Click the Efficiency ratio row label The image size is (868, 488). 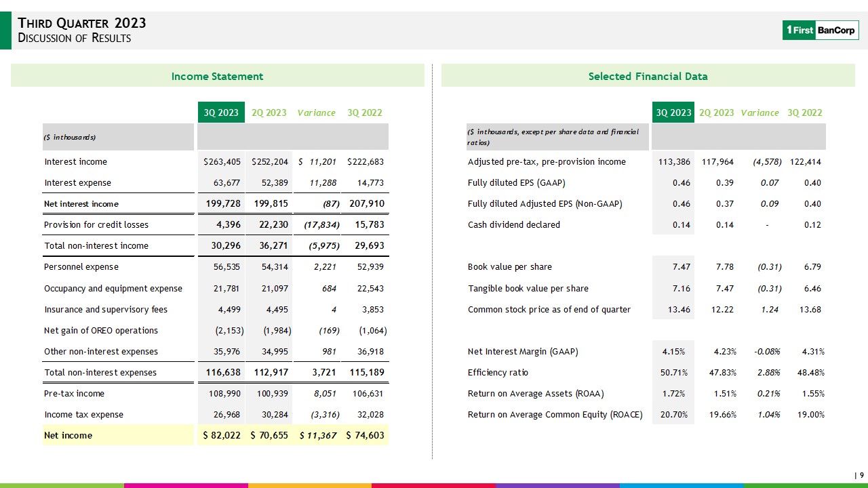pyautogui.click(x=498, y=372)
